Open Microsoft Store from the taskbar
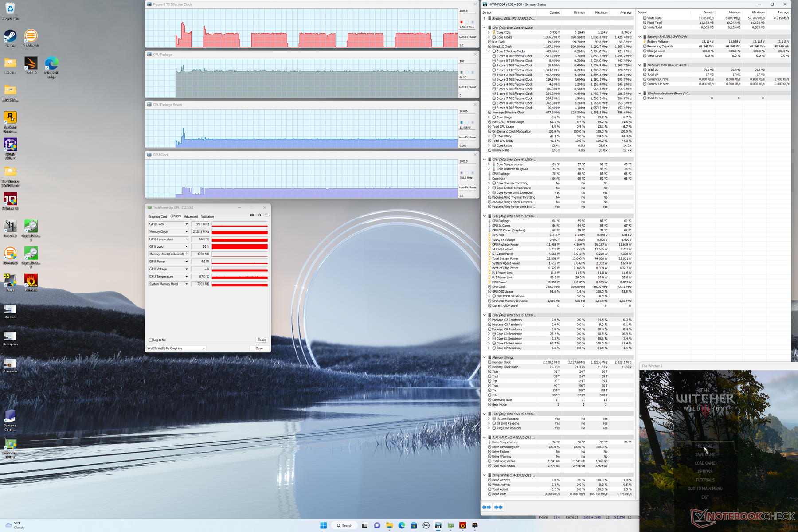Viewport: 798px width, 532px height. click(x=414, y=525)
